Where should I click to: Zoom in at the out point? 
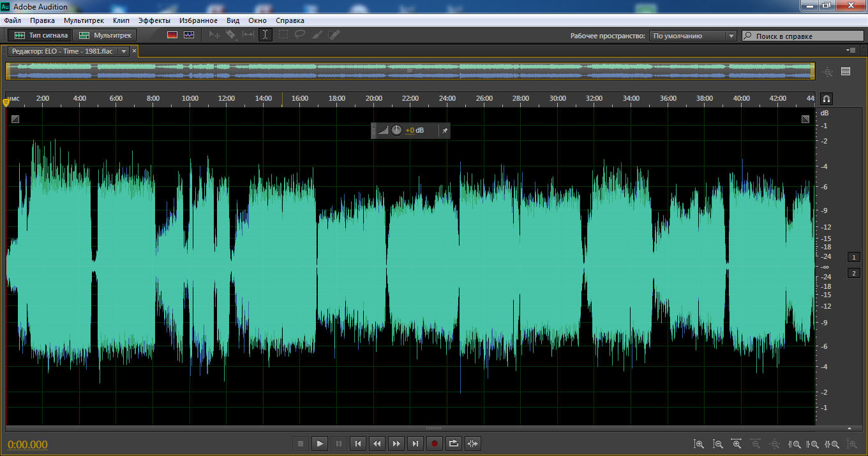pyautogui.click(x=813, y=444)
